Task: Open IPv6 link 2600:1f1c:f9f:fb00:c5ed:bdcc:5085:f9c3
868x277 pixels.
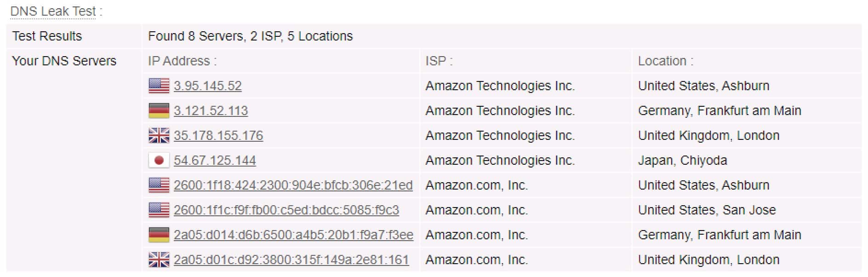Action: pos(286,210)
